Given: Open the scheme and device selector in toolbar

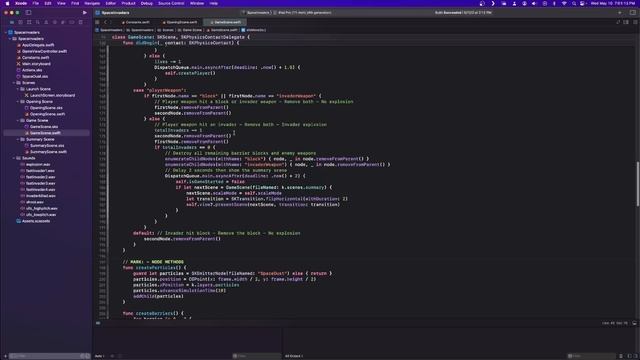Looking at the screenshot, I should pyautogui.click(x=287, y=13).
